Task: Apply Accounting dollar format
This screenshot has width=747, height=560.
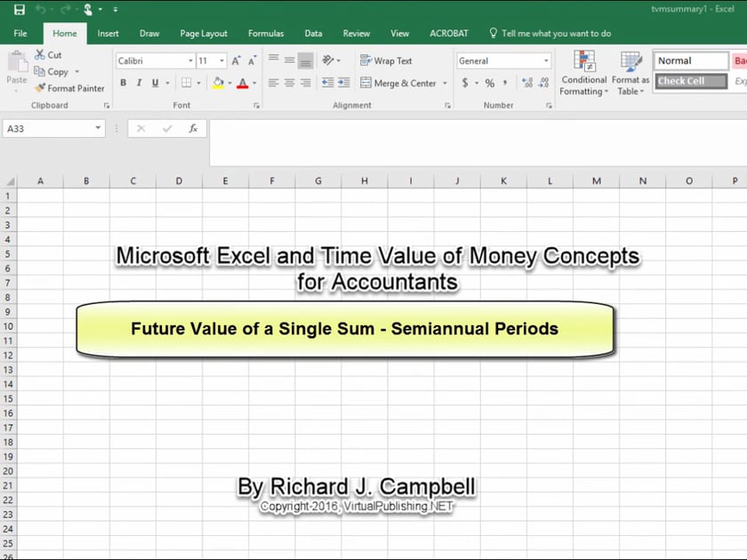Action: [x=465, y=83]
